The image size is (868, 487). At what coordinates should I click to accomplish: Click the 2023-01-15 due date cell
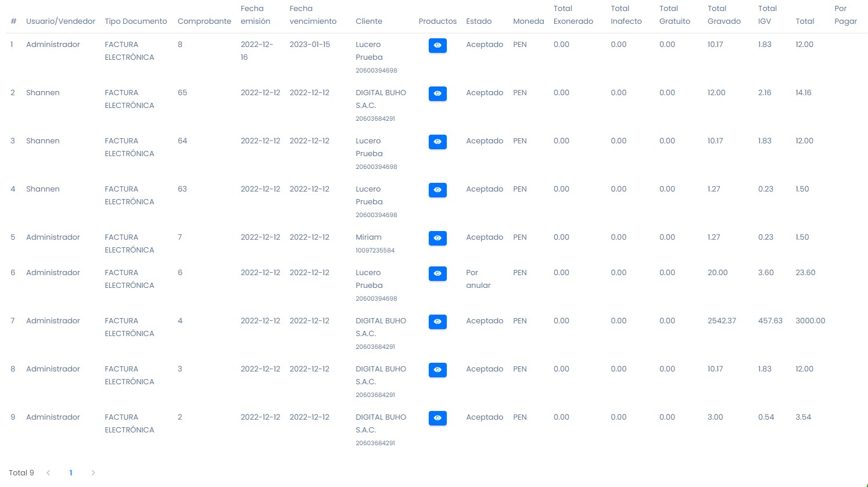[310, 45]
